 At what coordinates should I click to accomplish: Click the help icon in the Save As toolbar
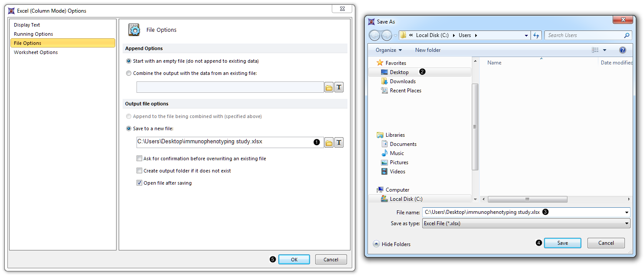click(622, 50)
